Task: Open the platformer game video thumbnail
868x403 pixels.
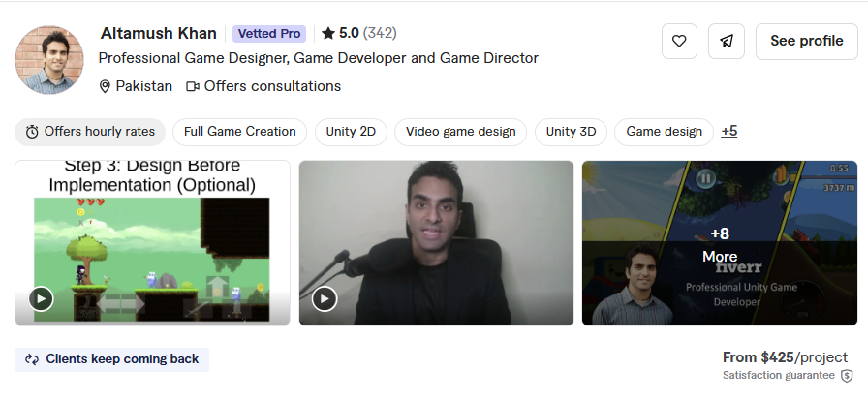Action: pyautogui.click(x=152, y=242)
